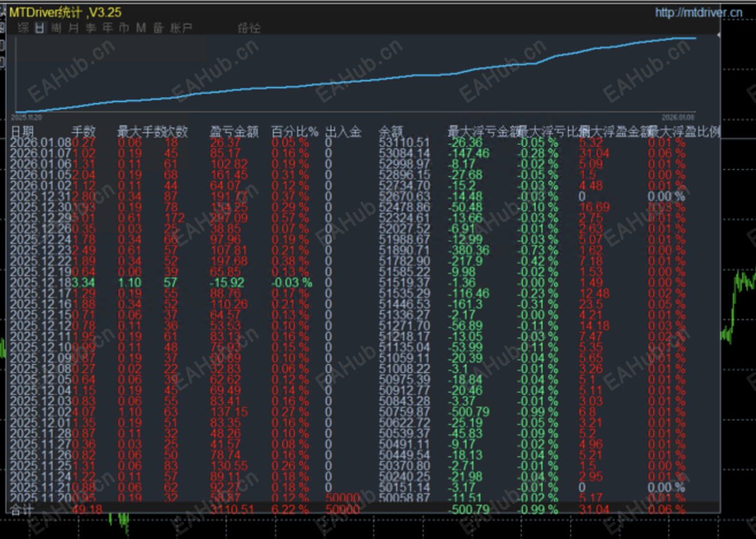
Task: Click the MTDriver统计 V3.25 title
Action: pos(65,12)
